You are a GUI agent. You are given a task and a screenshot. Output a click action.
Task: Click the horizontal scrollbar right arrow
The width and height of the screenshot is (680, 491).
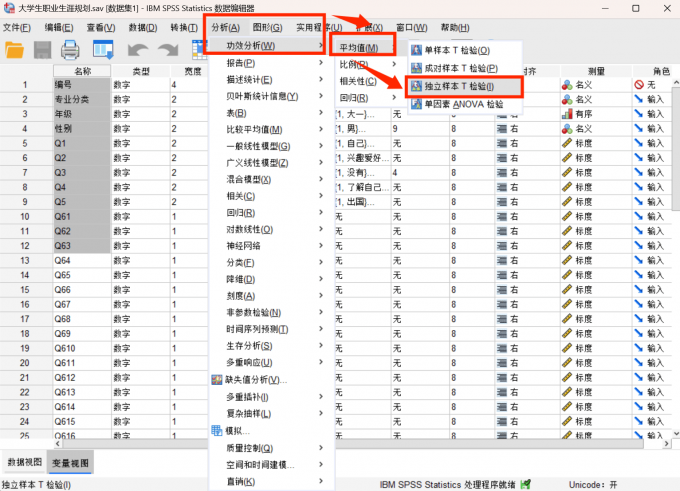(x=667, y=443)
